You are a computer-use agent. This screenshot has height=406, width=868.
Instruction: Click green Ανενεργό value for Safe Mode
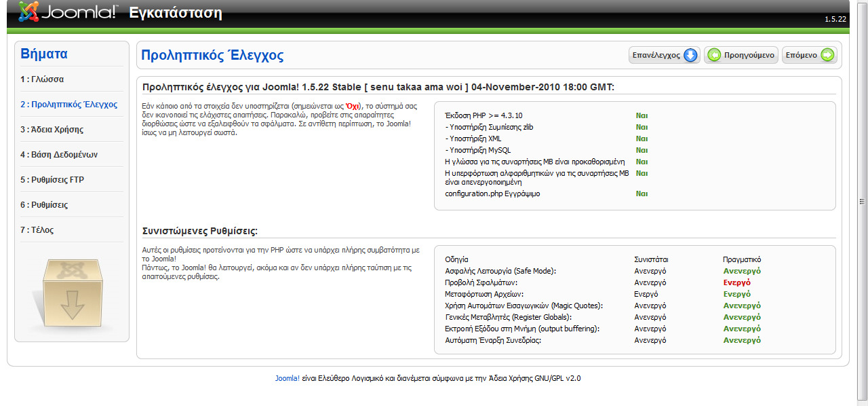click(742, 271)
